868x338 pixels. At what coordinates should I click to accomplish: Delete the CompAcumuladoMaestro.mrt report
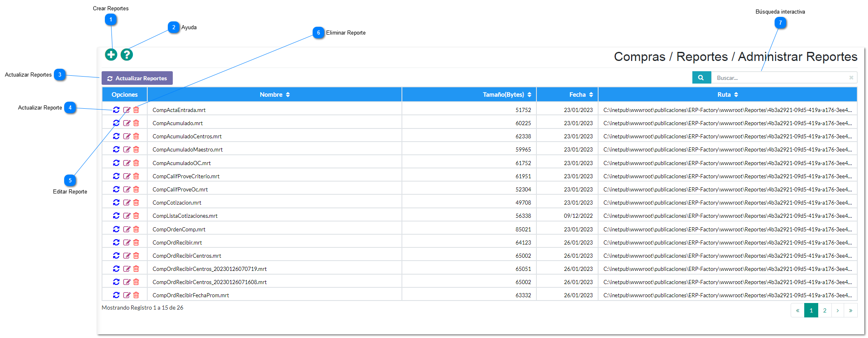(136, 149)
